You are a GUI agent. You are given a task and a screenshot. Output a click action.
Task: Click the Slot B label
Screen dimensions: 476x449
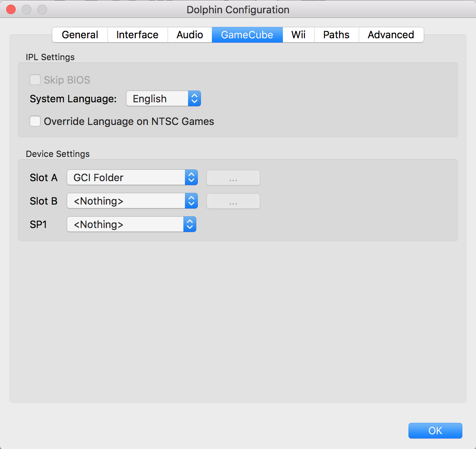tap(44, 201)
